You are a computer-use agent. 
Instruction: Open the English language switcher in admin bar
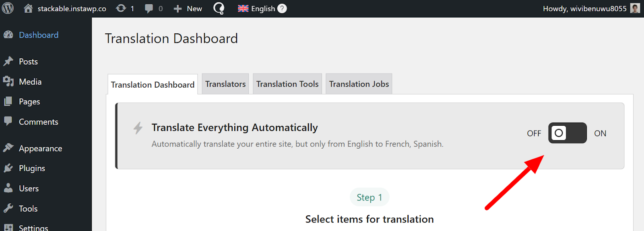256,8
